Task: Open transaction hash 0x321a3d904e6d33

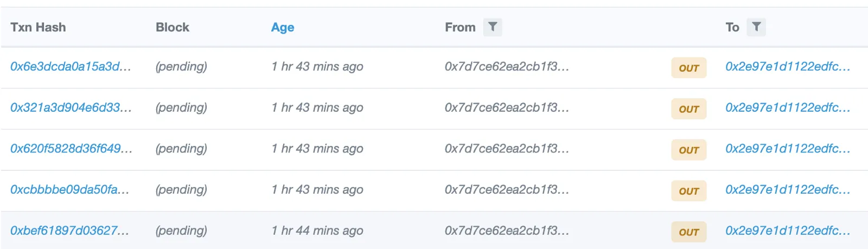Action: (71, 107)
